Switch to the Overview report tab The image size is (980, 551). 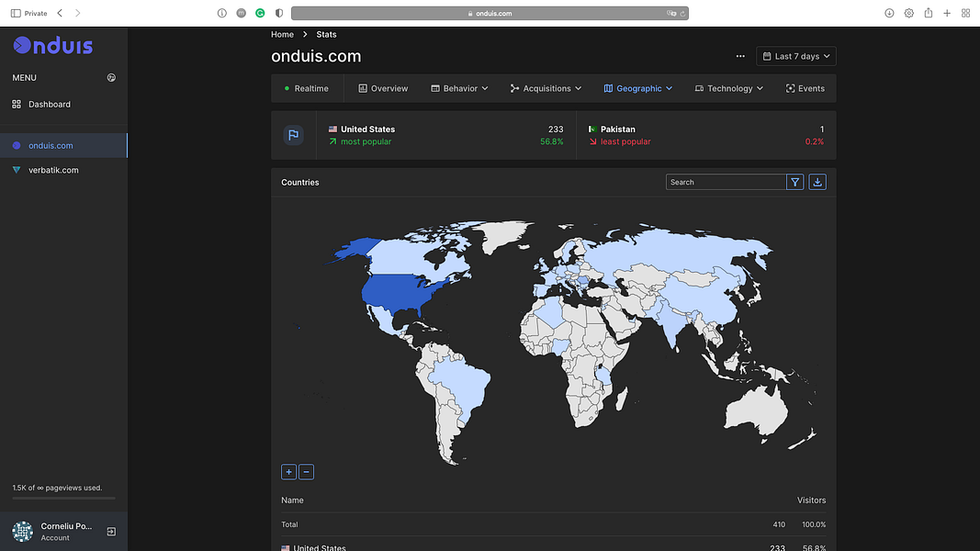[382, 88]
